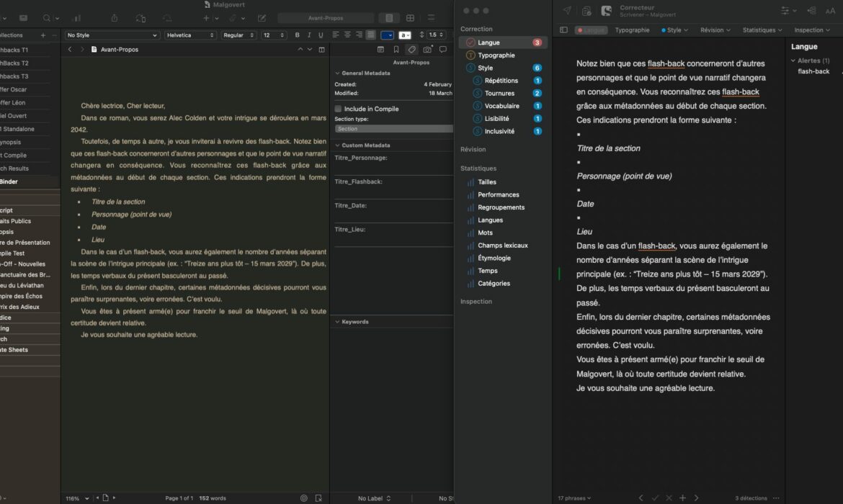This screenshot has width=843, height=504.
Task: Click the Bookmarks icon in inspector
Action: [x=396, y=50]
